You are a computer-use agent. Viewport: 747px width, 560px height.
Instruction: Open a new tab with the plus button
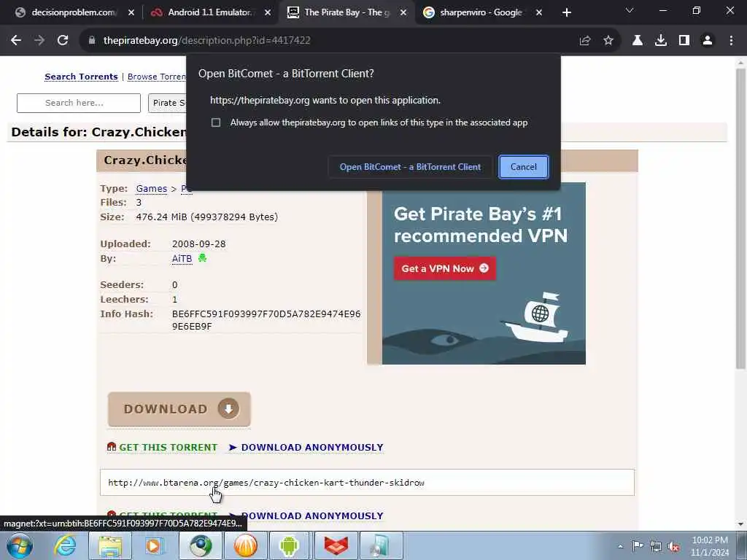click(x=566, y=12)
